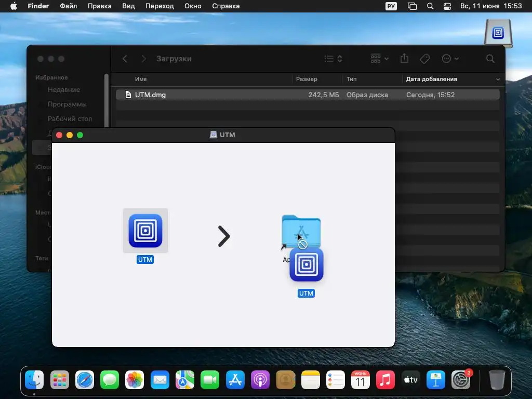The height and width of the screenshot is (399, 532).
Task: Open the Trash in the Dock
Action: (497, 380)
